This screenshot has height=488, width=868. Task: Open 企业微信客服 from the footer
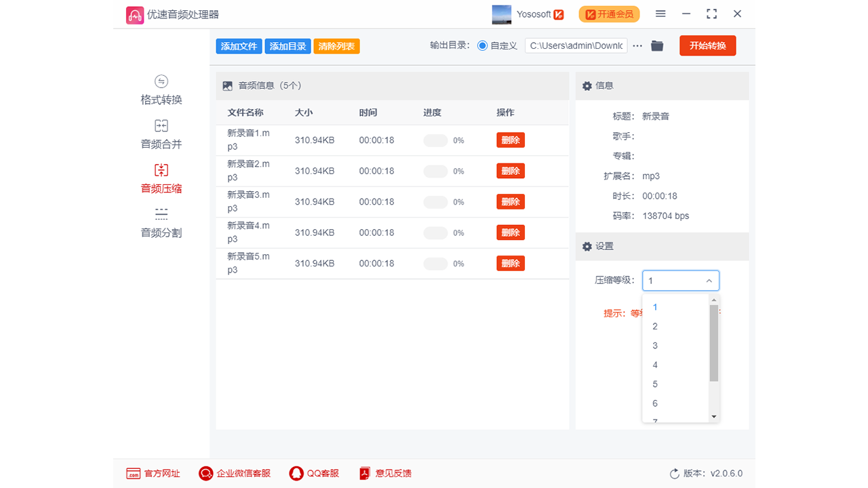point(205,473)
